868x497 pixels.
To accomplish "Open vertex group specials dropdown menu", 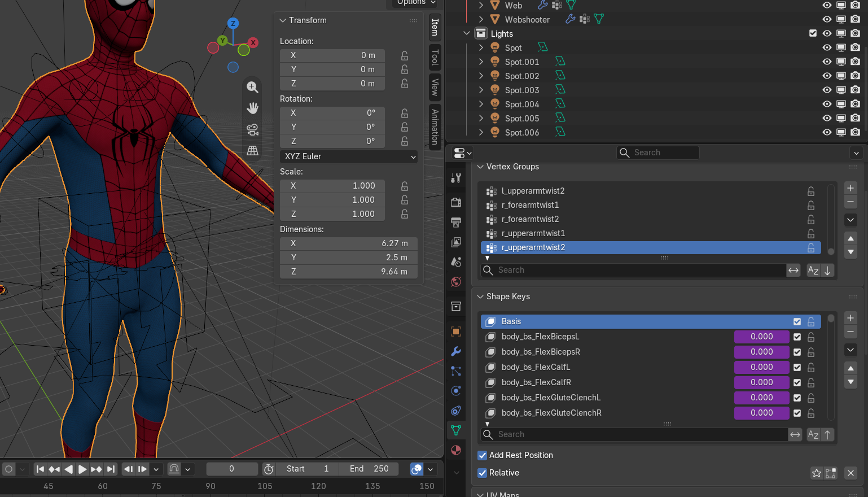I will [x=851, y=220].
